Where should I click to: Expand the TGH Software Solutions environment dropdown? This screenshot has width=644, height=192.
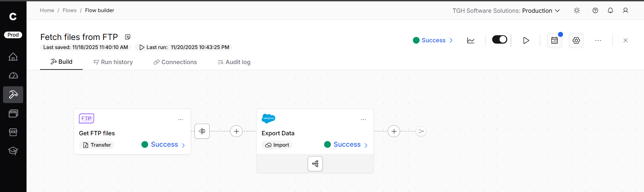[506, 11]
